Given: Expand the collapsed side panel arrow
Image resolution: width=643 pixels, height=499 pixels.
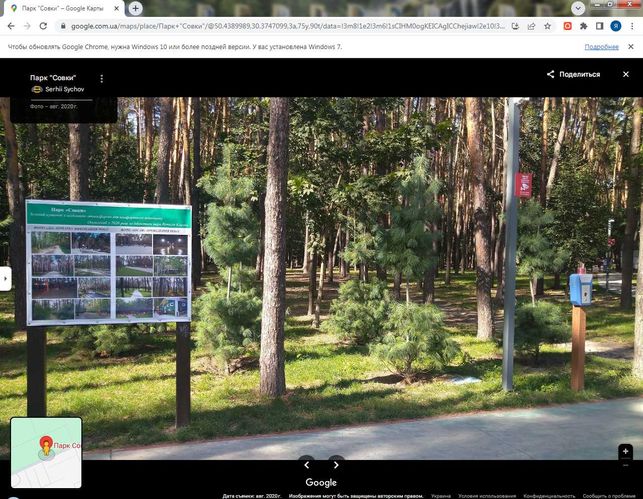Looking at the screenshot, I should coord(5,278).
